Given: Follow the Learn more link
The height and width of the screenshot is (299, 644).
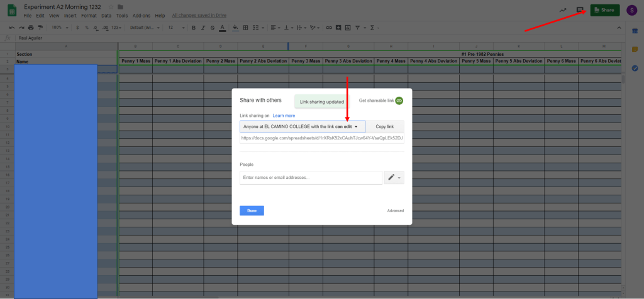Looking at the screenshot, I should 284,116.
